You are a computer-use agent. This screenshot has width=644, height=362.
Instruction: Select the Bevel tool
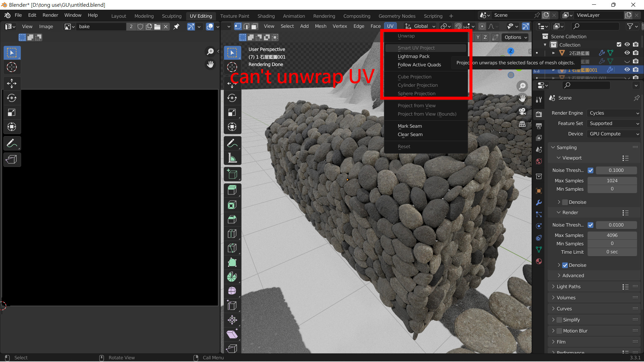(x=232, y=219)
